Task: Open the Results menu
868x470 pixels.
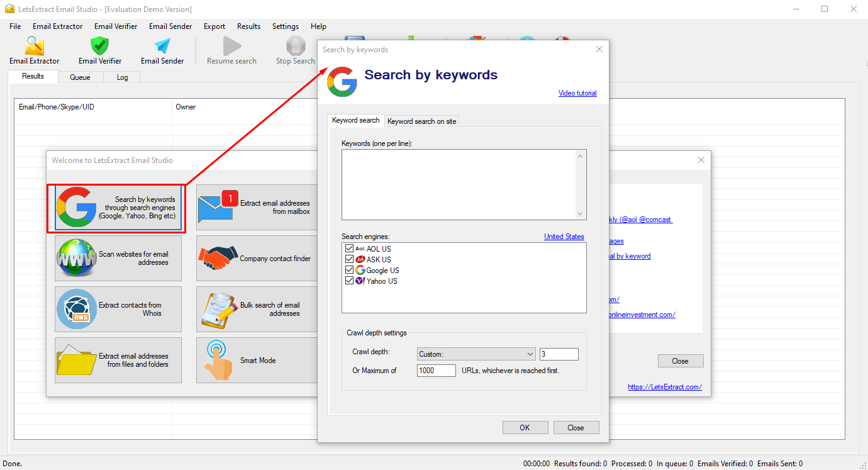Action: click(248, 26)
